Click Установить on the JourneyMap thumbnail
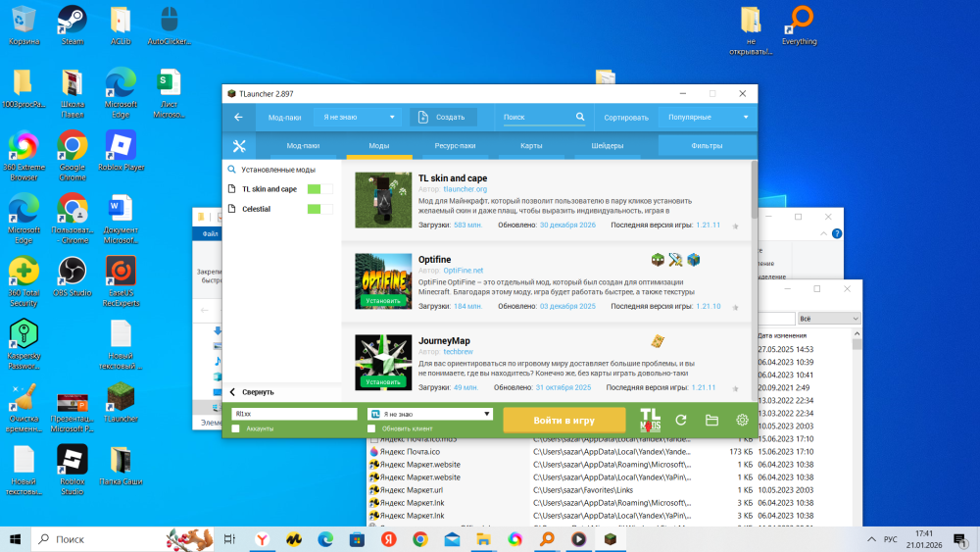 pyautogui.click(x=383, y=382)
